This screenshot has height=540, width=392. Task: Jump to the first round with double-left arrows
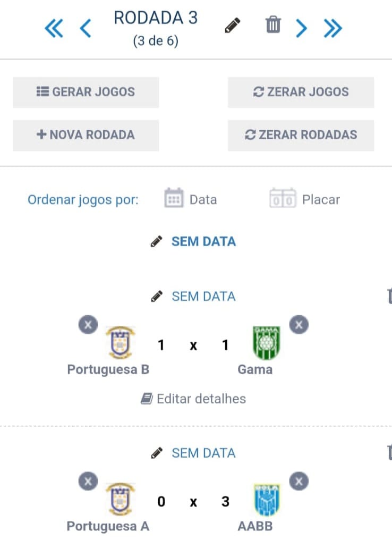click(x=54, y=28)
